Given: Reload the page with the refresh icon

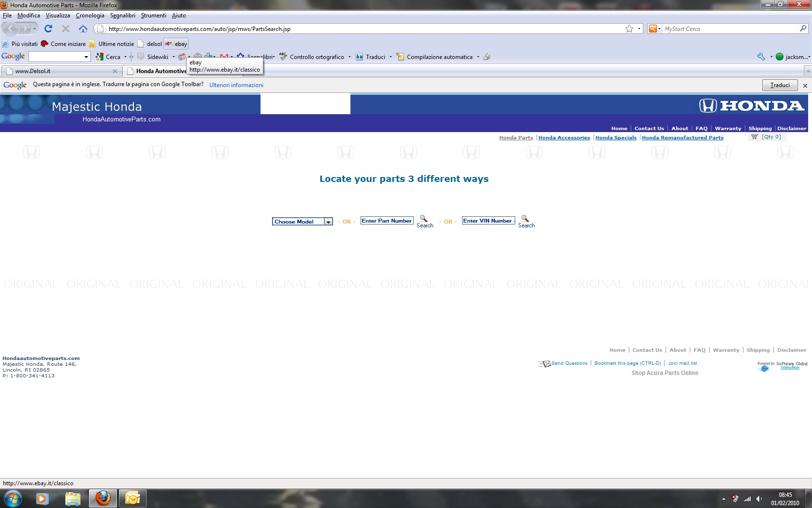Looking at the screenshot, I should click(48, 29).
